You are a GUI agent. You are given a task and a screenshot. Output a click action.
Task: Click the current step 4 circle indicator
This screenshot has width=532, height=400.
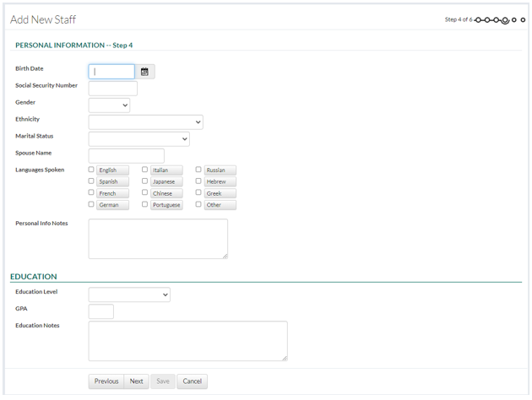tap(505, 20)
